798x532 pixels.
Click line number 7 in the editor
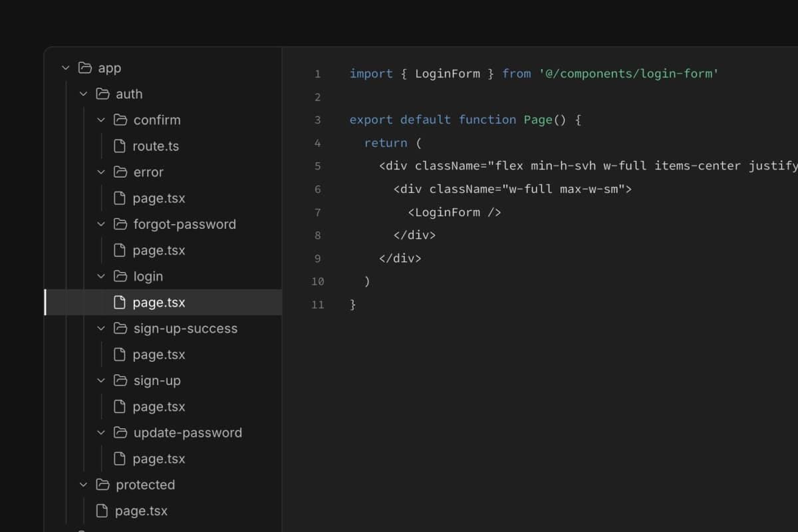point(317,212)
